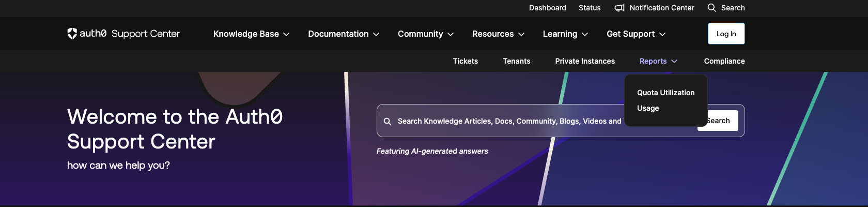Expand the Community chevron

click(x=451, y=34)
